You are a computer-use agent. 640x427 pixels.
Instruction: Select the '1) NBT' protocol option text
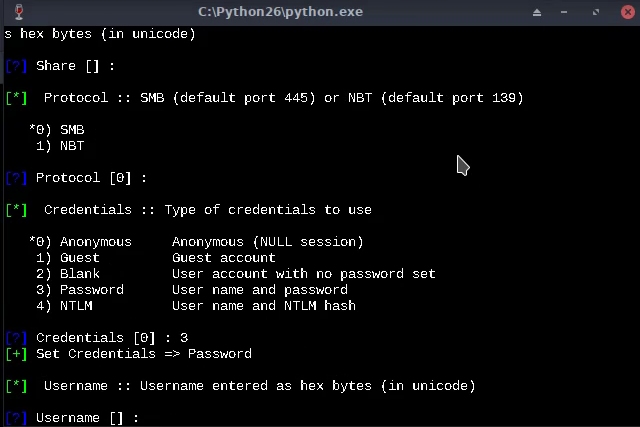pos(60,146)
